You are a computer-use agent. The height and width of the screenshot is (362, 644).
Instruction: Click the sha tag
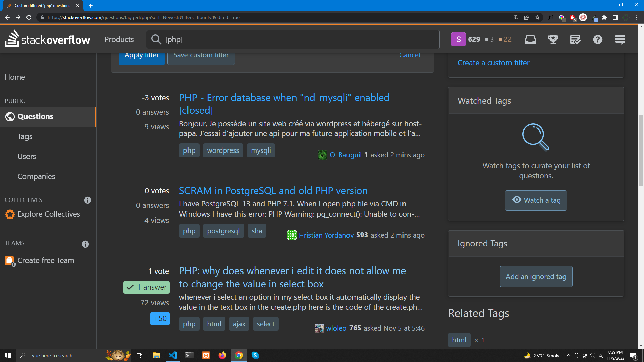point(257,231)
